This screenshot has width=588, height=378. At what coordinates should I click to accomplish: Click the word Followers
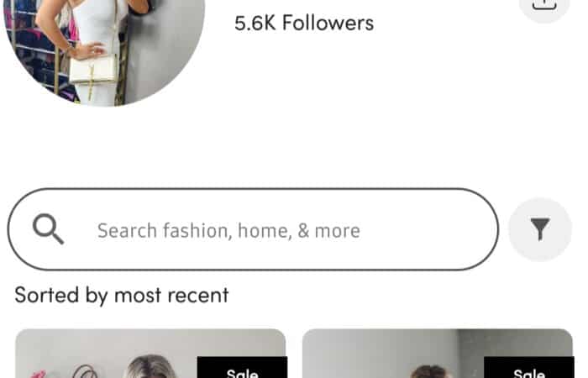click(328, 23)
